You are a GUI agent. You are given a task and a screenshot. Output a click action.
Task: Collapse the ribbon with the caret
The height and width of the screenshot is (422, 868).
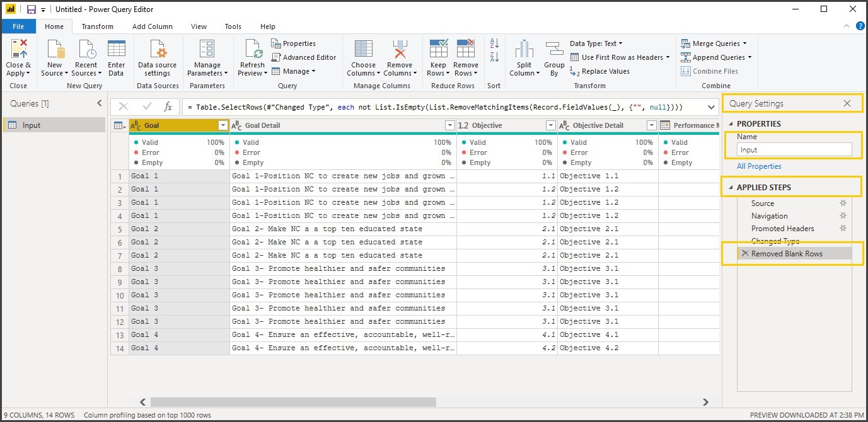pyautogui.click(x=847, y=26)
